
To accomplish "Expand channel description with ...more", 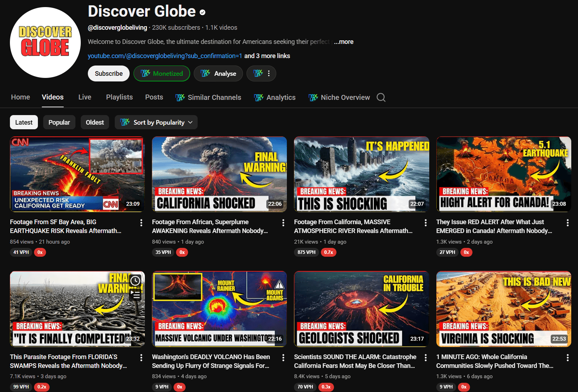I will pos(344,42).
